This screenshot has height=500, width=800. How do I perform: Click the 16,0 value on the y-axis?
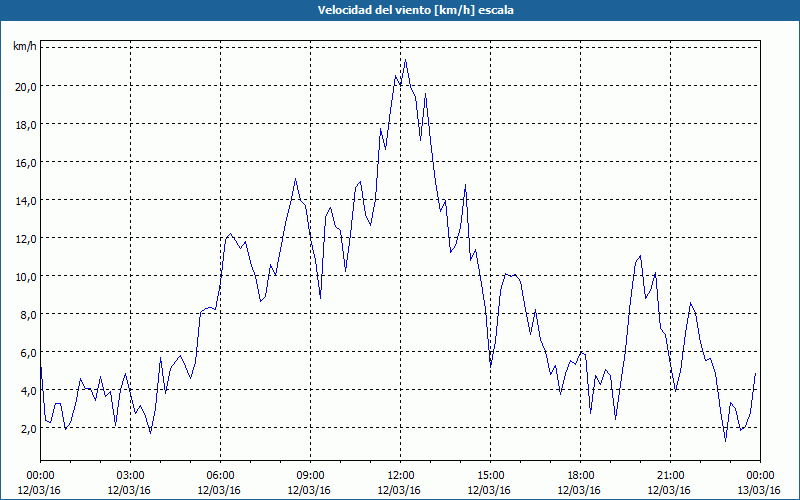click(26, 163)
